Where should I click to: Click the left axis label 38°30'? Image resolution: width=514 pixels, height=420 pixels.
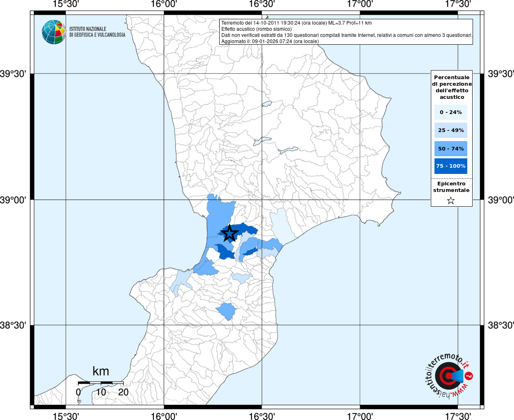[13, 325]
